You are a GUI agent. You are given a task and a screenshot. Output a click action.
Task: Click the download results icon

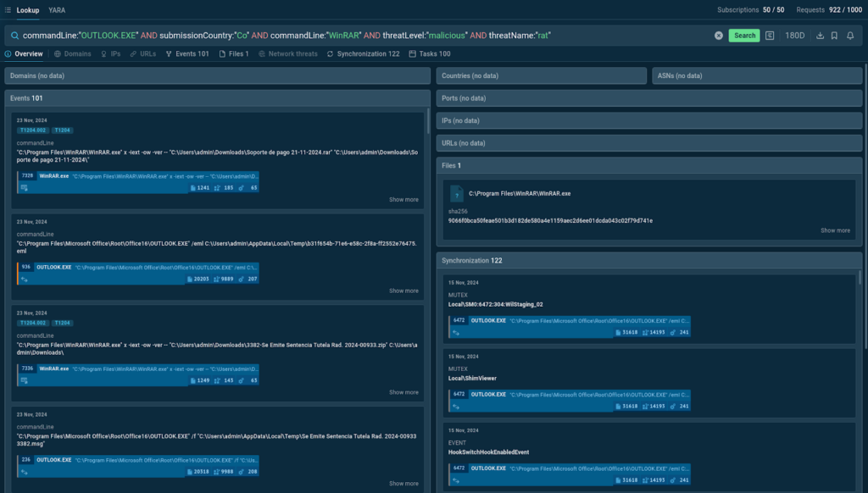pyautogui.click(x=820, y=36)
